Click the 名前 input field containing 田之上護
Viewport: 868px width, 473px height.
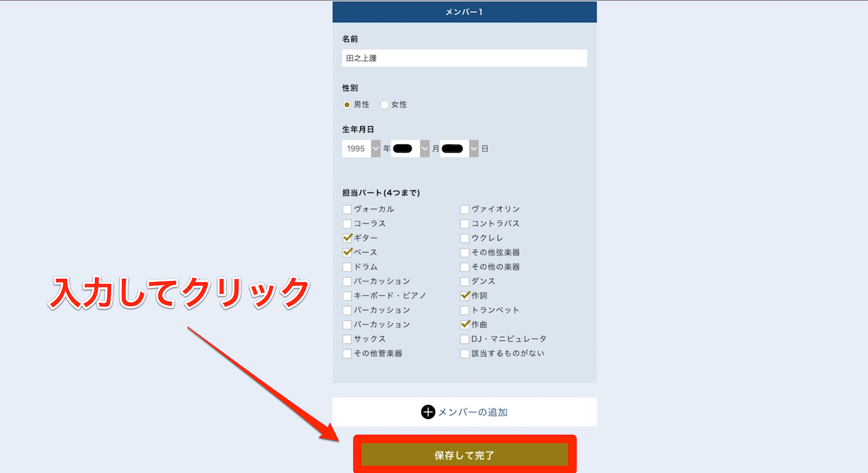[x=464, y=58]
